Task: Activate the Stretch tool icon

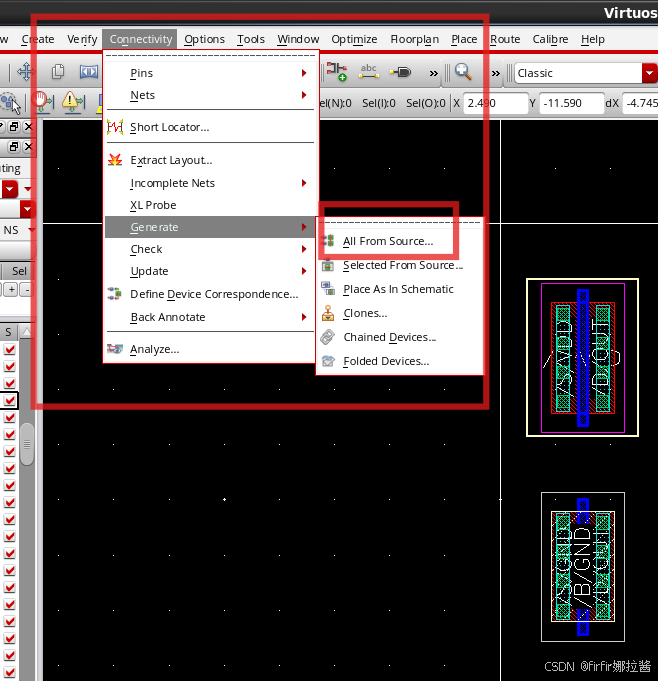Action: [x=89, y=72]
